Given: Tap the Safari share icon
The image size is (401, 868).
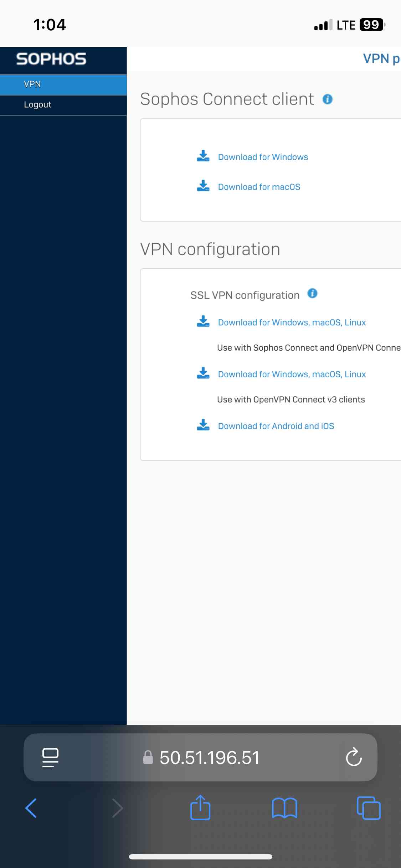Looking at the screenshot, I should pyautogui.click(x=200, y=807).
